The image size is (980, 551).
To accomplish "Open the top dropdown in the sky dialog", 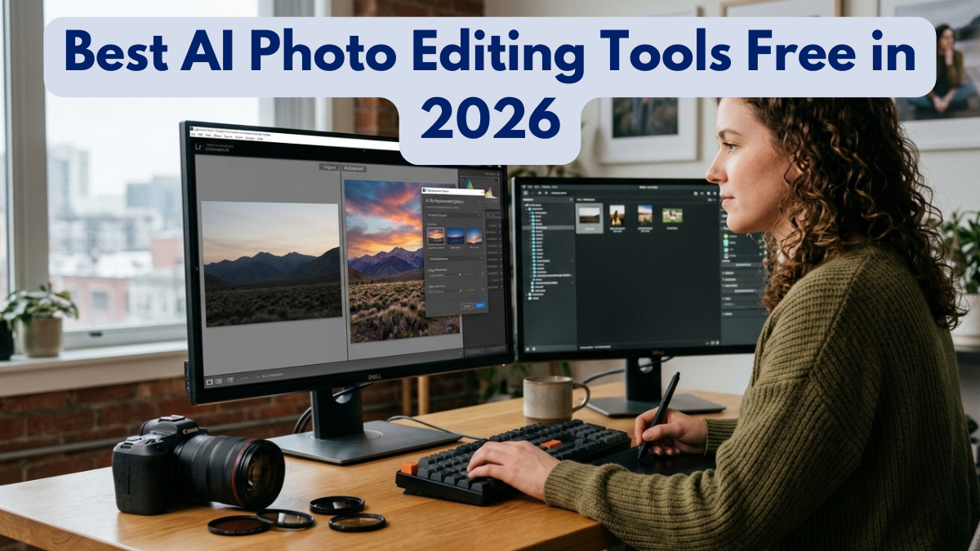I will (x=455, y=216).
